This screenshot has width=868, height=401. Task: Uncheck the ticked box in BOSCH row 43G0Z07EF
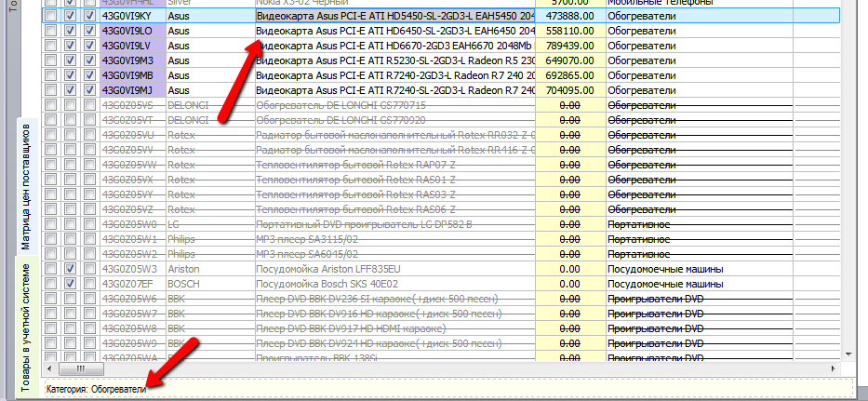tap(71, 284)
